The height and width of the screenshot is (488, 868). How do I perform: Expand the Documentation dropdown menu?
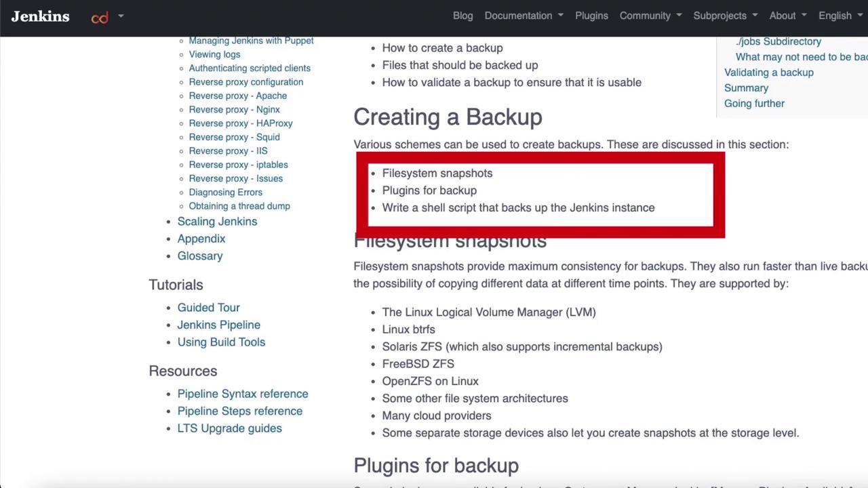524,16
